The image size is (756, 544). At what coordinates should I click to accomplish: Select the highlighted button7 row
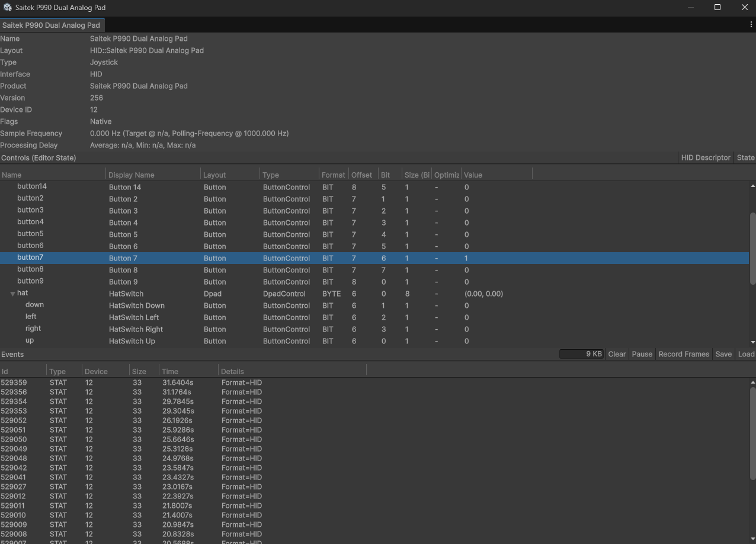point(374,258)
